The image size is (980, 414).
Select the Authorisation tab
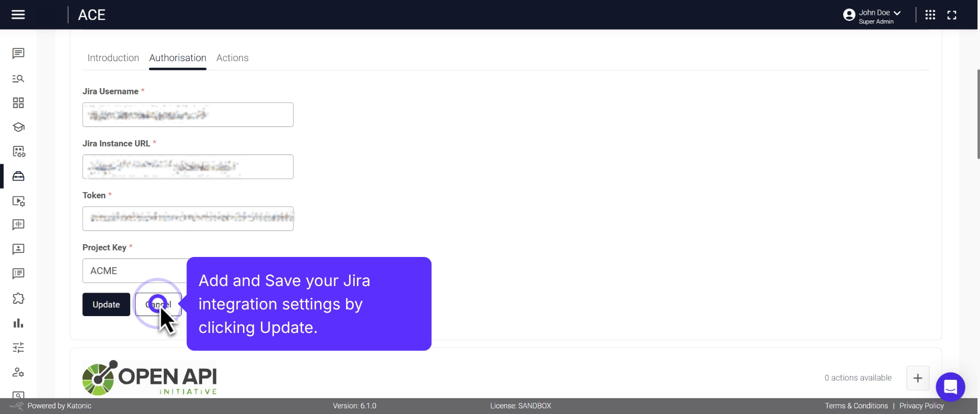pyautogui.click(x=178, y=58)
